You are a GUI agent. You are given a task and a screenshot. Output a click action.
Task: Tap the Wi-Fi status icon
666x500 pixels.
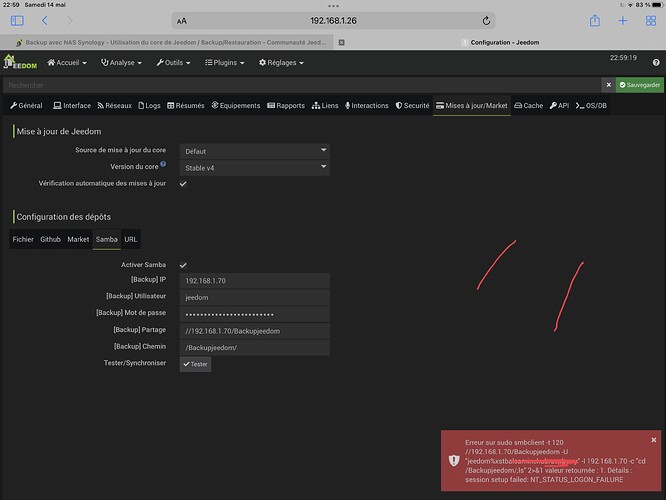(630, 5)
